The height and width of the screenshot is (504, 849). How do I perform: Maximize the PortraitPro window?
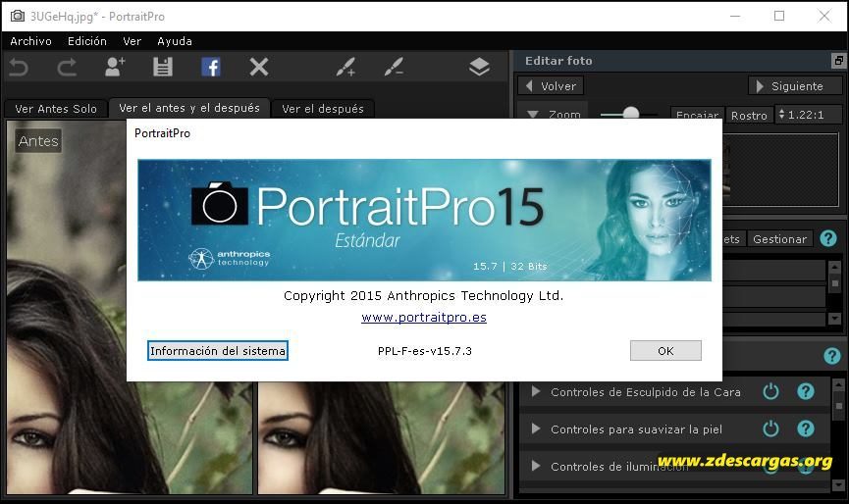(x=779, y=17)
